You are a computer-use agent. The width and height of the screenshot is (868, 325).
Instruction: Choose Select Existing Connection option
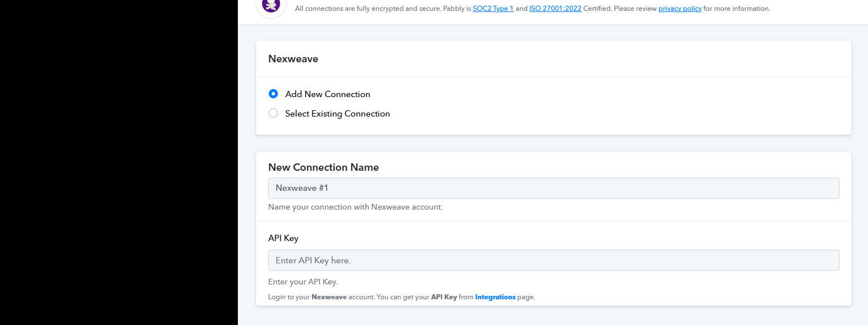click(273, 113)
